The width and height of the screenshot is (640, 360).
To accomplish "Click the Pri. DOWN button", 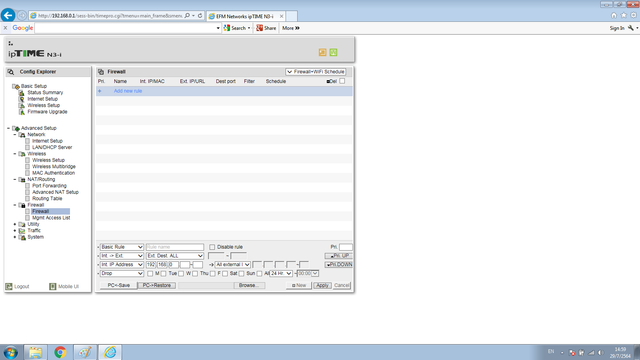I will tap(339, 264).
